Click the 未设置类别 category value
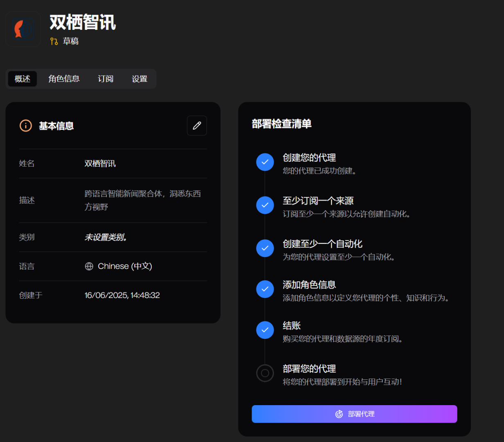The width and height of the screenshot is (504, 442). pyautogui.click(x=106, y=237)
